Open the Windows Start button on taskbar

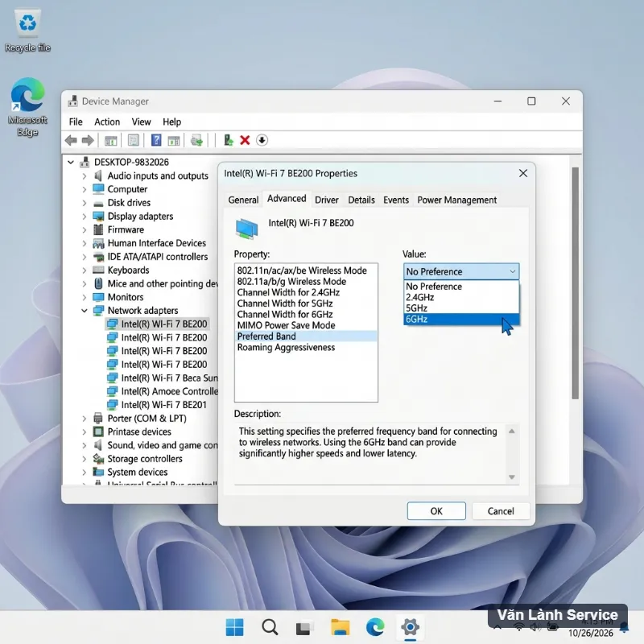pyautogui.click(x=234, y=627)
